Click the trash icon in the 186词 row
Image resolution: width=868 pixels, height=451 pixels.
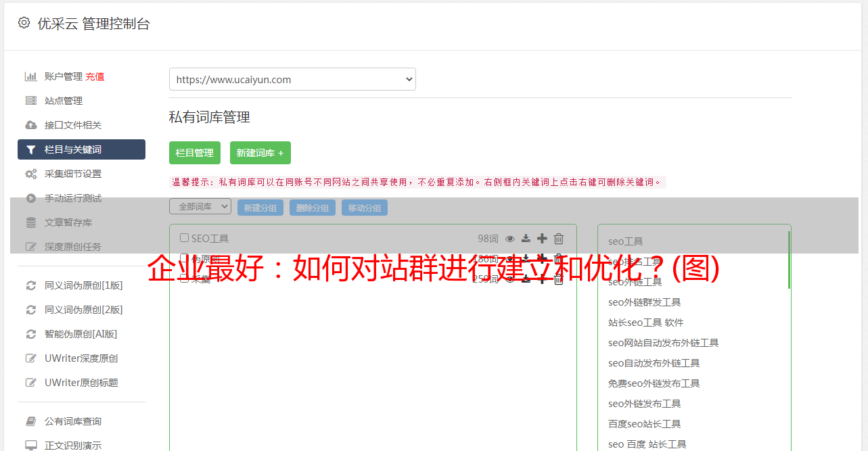tap(559, 258)
